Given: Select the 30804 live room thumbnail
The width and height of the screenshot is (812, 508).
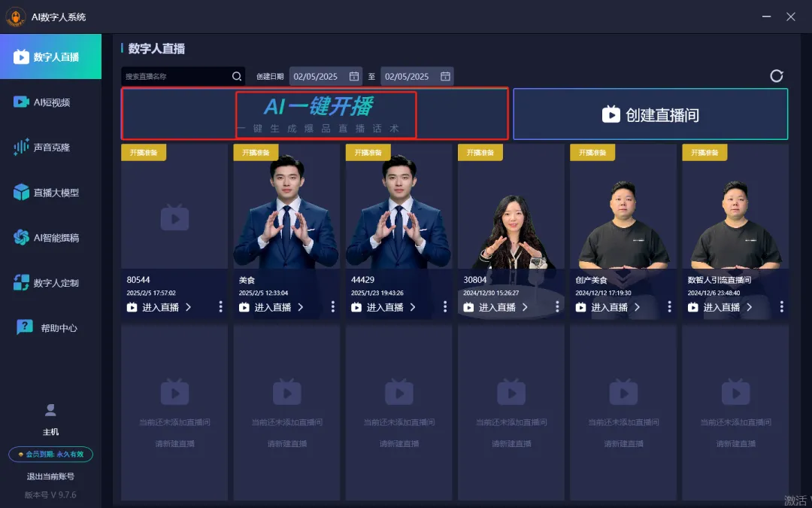Looking at the screenshot, I should point(511,206).
